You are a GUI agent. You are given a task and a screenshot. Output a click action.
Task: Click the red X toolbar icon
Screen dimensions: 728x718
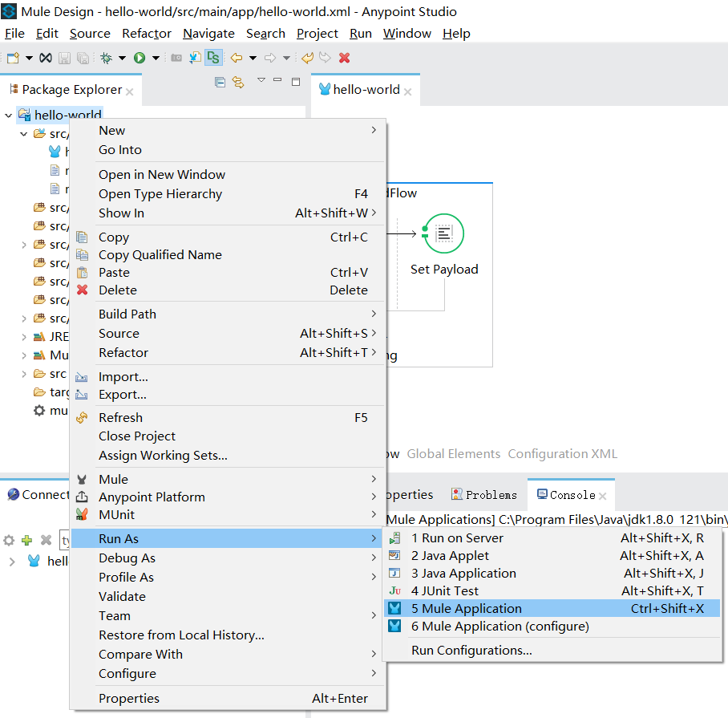[x=344, y=58]
